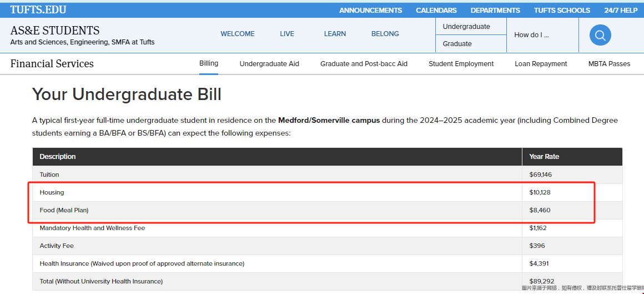Open the CALENDARS link
This screenshot has width=644, height=294.
tap(436, 11)
